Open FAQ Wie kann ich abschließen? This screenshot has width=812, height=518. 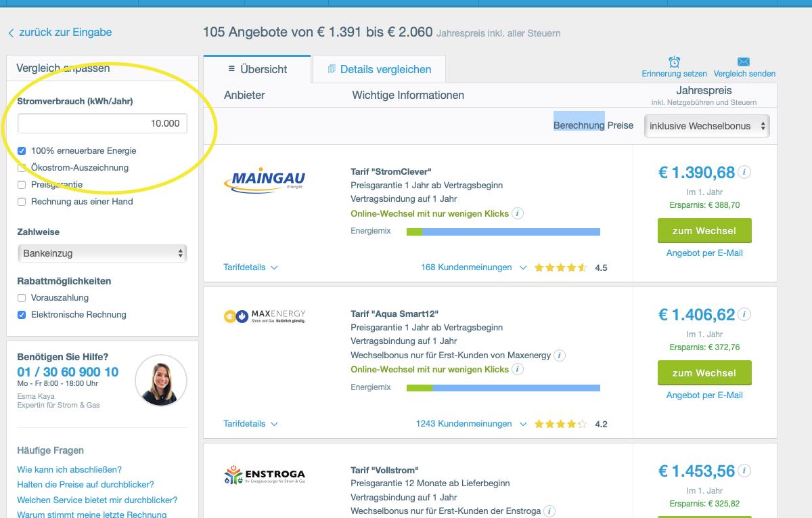click(x=70, y=470)
